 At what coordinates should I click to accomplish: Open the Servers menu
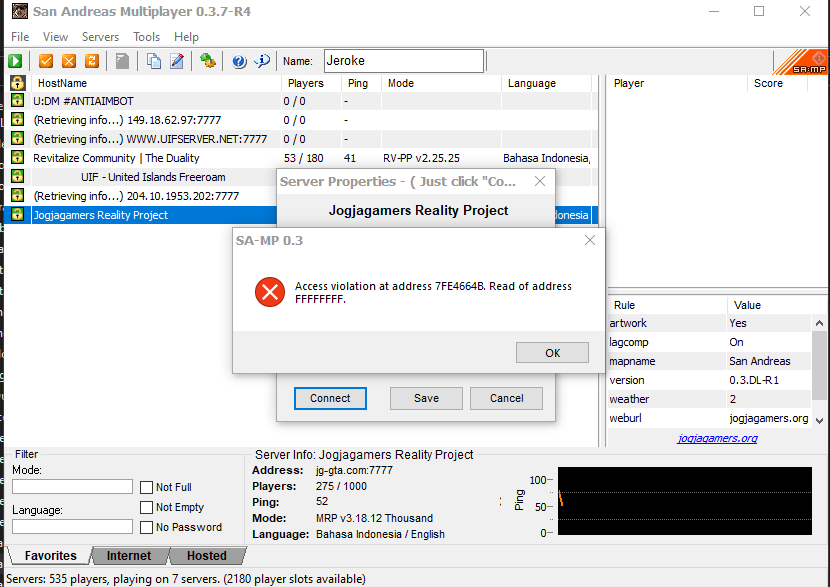click(101, 37)
